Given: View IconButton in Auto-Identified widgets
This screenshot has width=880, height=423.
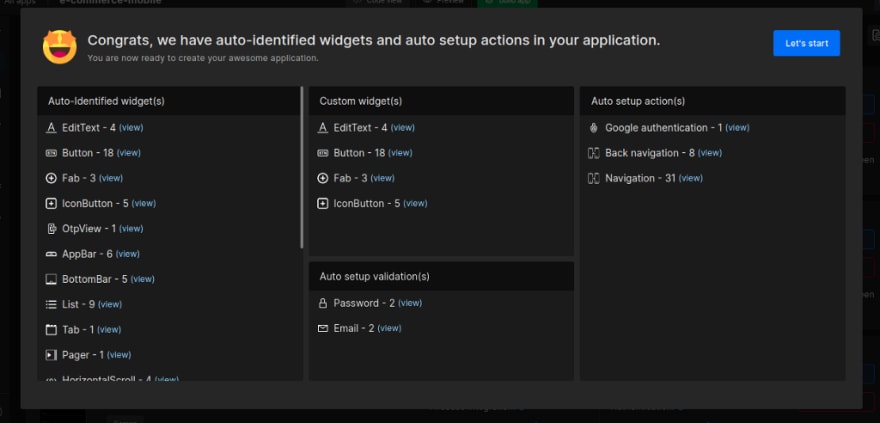Looking at the screenshot, I should [x=144, y=204].
